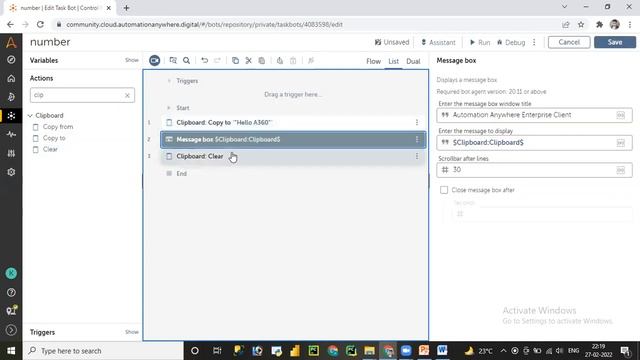Collapse the Clipboard actions group
This screenshot has height=360, width=640.
30,116
